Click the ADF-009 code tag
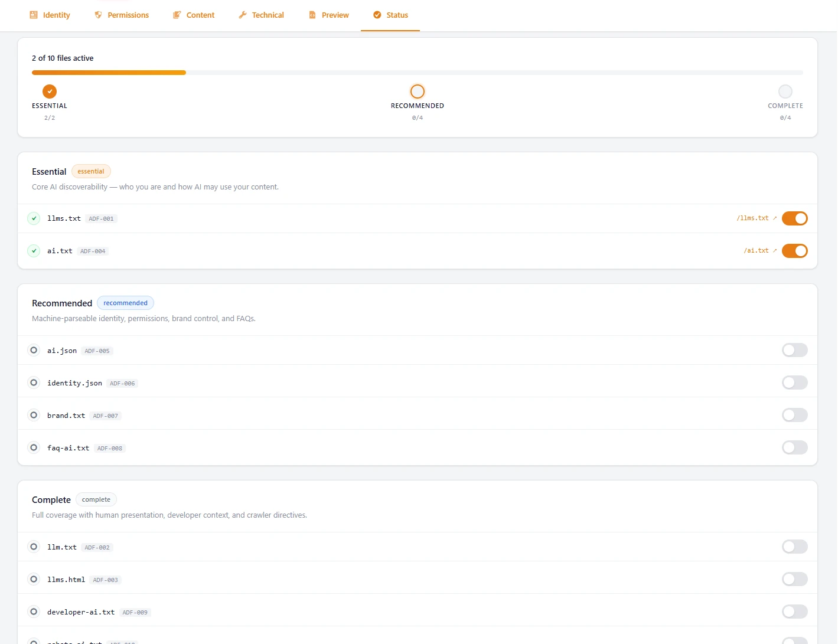 click(135, 612)
